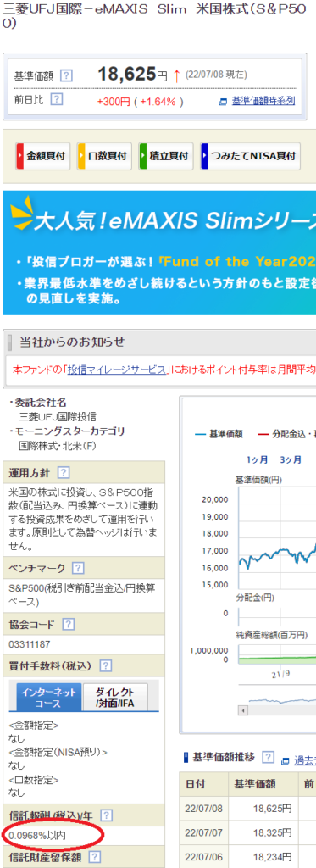Click the 口数買付 buy button
The height and width of the screenshot is (868, 316).
(x=103, y=156)
